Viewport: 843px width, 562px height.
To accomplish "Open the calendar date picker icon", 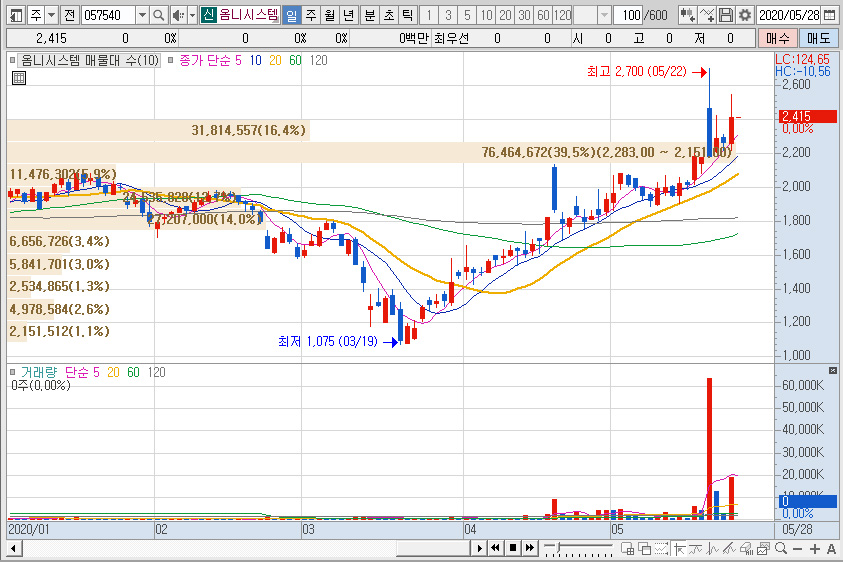I will [x=830, y=15].
